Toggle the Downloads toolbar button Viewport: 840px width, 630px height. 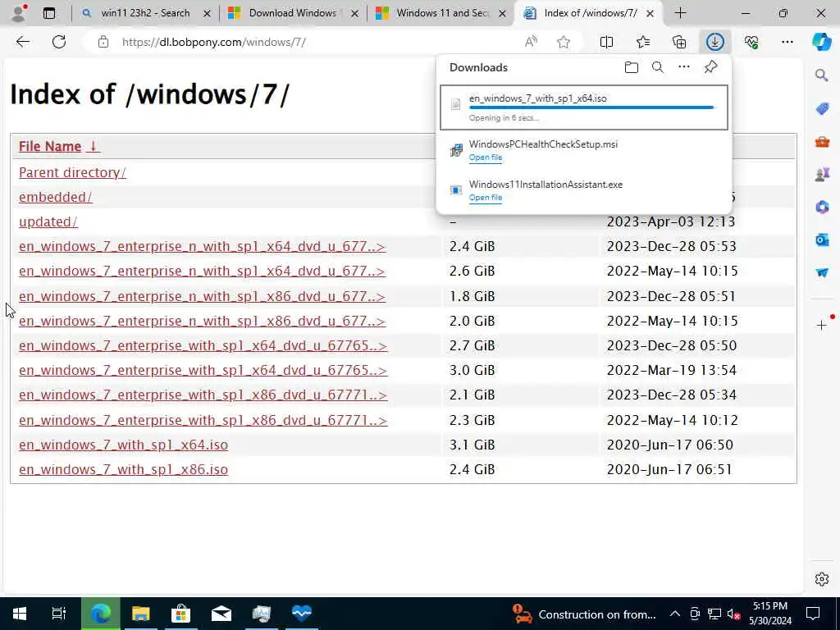click(x=715, y=42)
